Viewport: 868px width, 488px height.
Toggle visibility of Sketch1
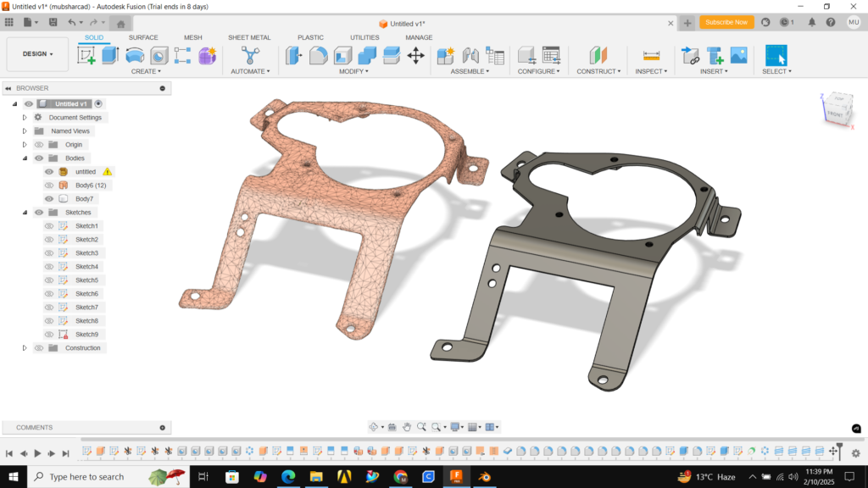click(x=49, y=226)
